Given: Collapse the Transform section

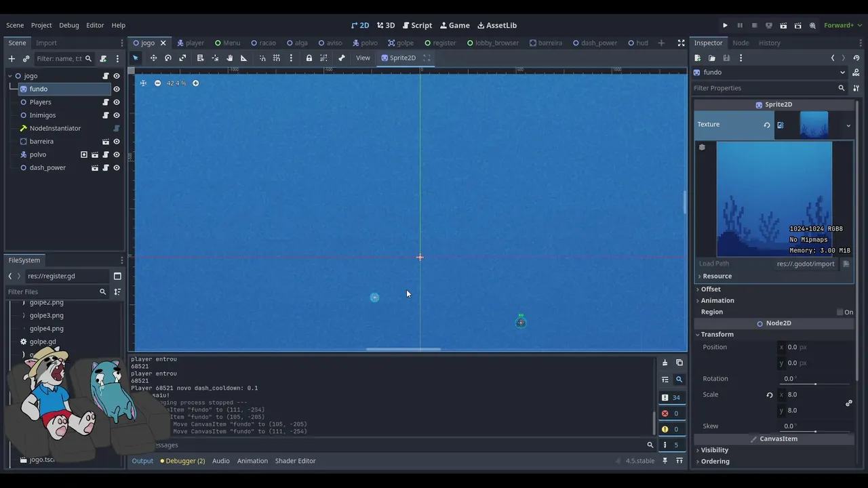Looking at the screenshot, I should click(774, 334).
